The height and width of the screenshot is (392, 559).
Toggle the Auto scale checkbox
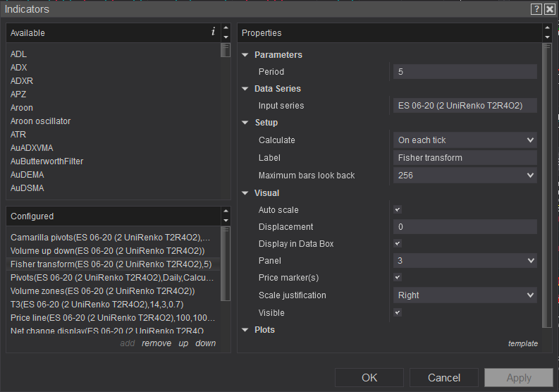pyautogui.click(x=398, y=210)
